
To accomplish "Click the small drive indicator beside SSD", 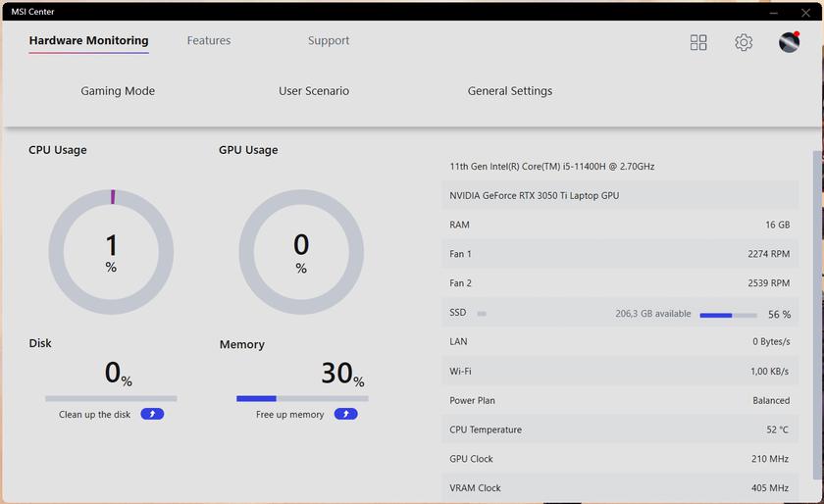I will pyautogui.click(x=482, y=314).
